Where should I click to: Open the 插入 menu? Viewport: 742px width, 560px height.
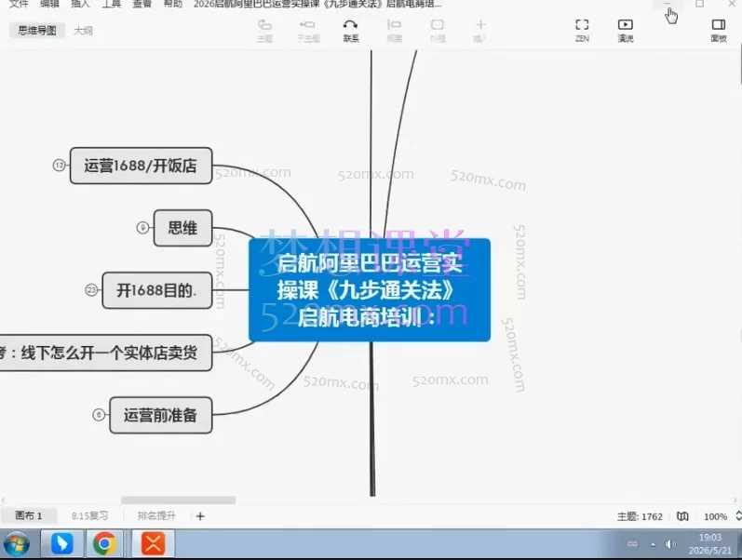click(80, 4)
